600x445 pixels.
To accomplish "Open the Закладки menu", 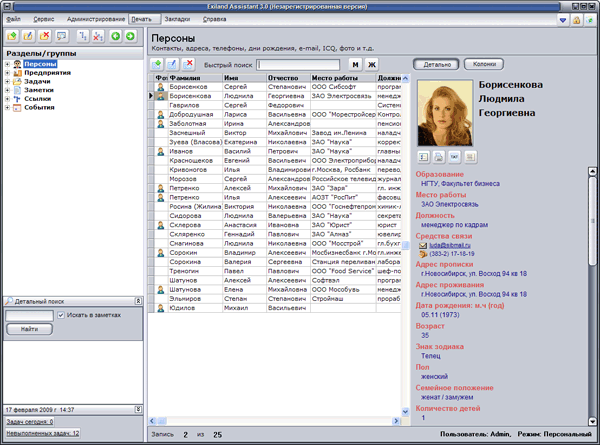I will tap(177, 19).
